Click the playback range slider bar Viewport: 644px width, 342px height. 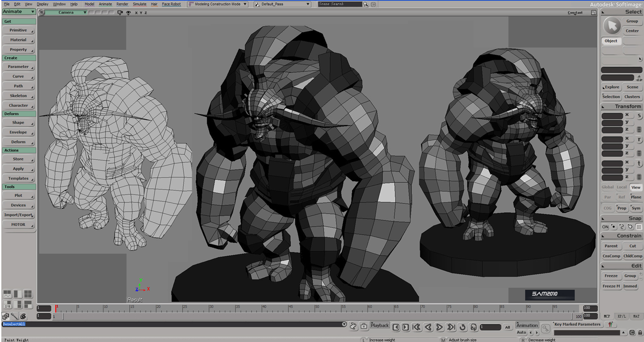tap(315, 316)
